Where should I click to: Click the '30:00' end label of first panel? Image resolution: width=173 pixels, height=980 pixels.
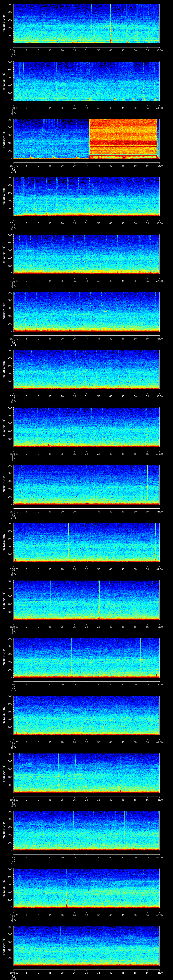pos(160,50)
